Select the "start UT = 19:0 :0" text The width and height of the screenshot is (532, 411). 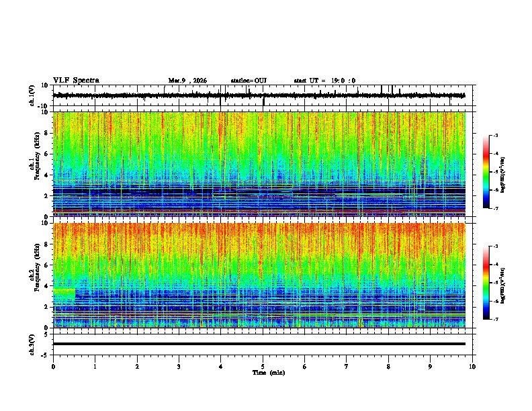324,81
